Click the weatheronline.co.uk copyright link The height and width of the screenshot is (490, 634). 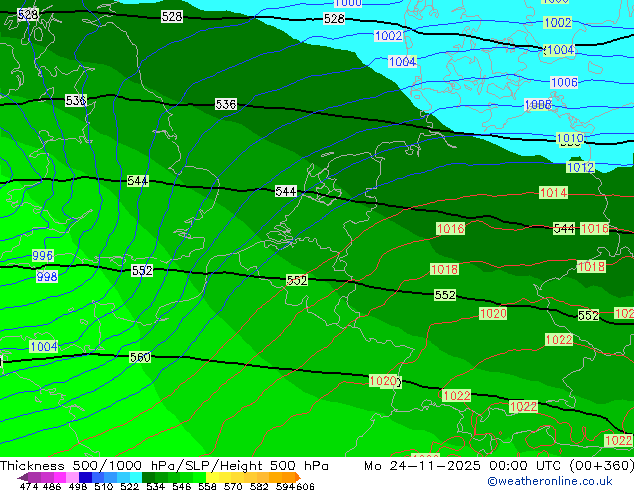[549, 481]
